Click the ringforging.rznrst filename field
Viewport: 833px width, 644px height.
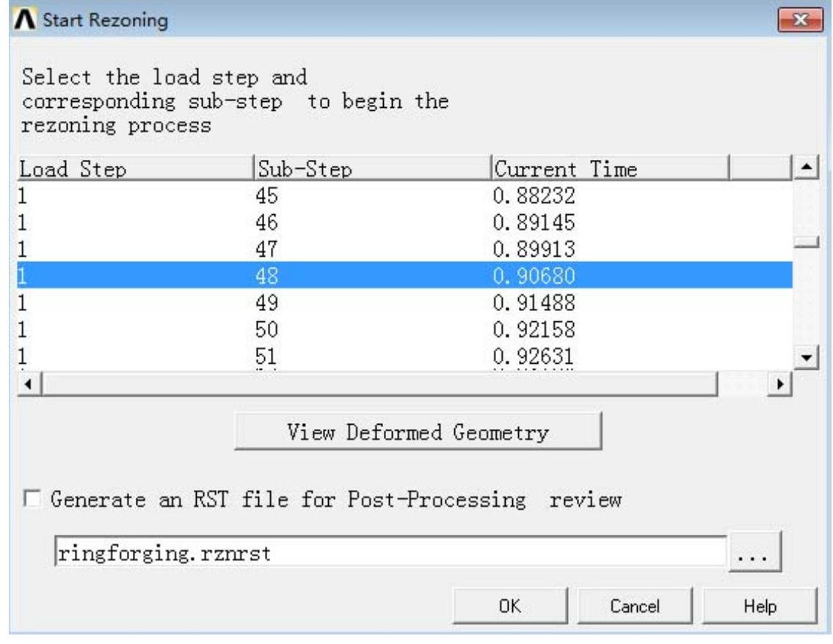pyautogui.click(x=389, y=553)
